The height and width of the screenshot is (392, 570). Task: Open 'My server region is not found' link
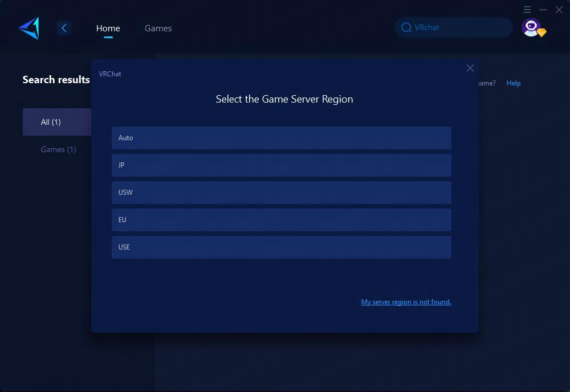[x=406, y=302]
